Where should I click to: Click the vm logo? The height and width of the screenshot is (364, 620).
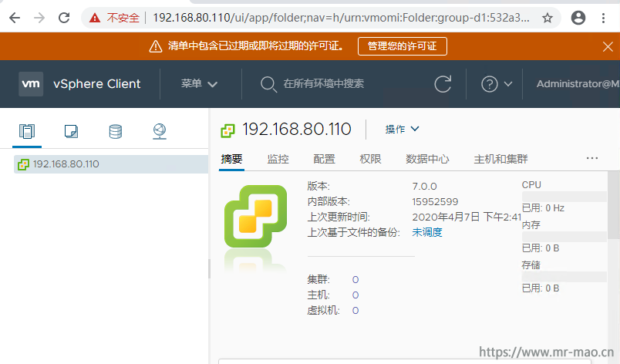coord(31,84)
